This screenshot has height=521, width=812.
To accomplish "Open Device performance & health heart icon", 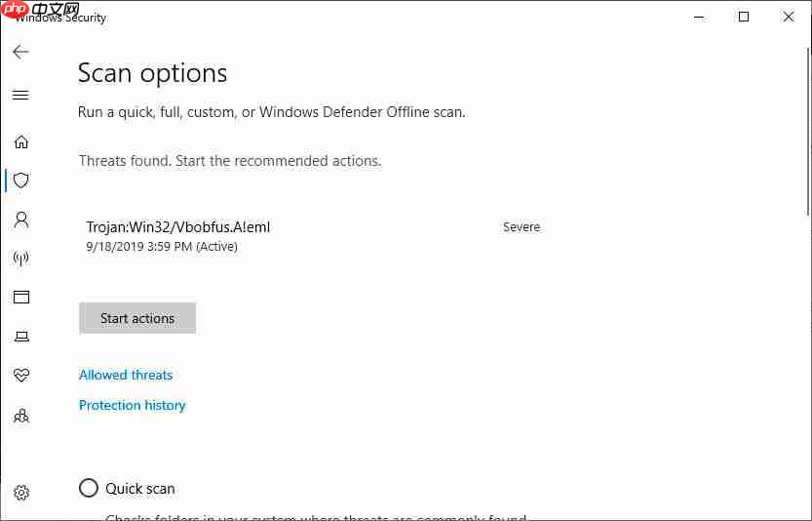I will coord(21,375).
